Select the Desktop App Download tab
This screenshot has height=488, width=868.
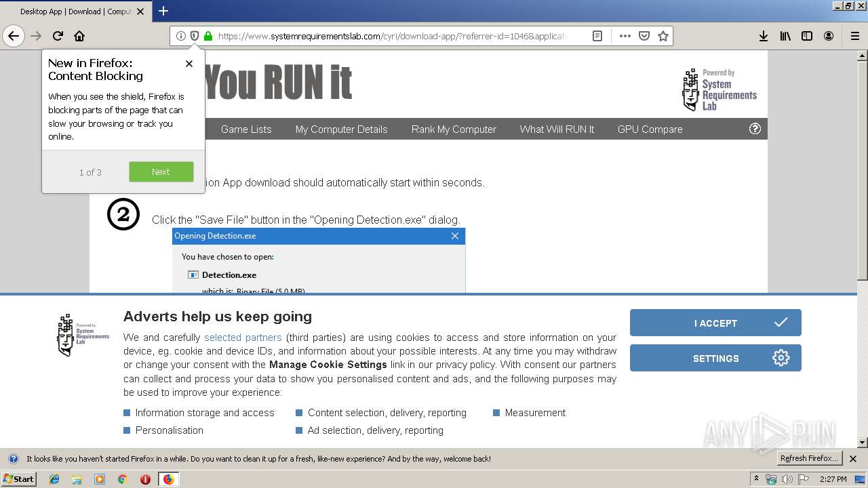tap(76, 12)
